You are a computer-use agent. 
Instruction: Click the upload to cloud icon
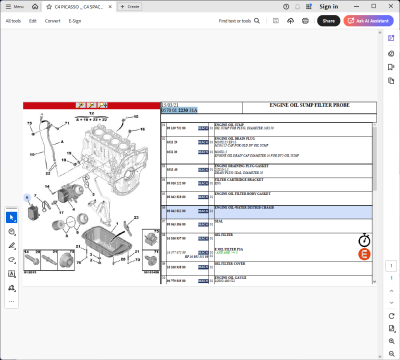[x=291, y=21]
